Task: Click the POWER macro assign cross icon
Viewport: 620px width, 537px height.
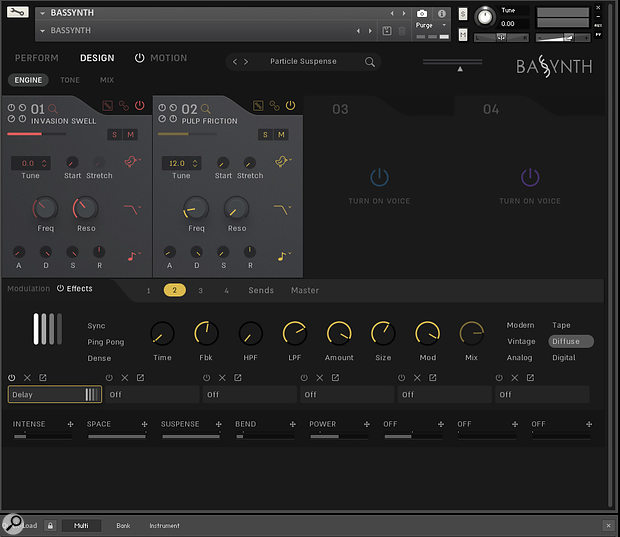Action: (x=367, y=424)
